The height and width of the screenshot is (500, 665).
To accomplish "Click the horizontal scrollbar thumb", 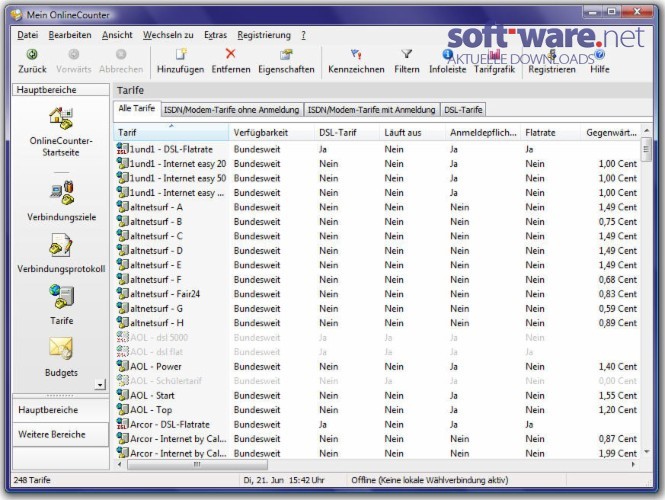I will click(197, 464).
